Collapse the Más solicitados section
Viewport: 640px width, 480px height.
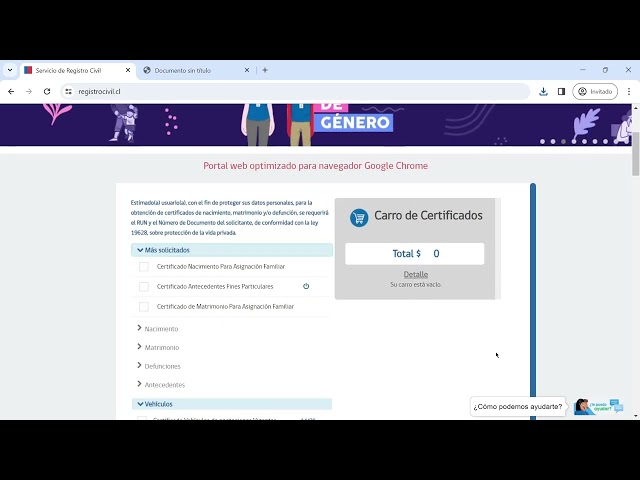[232, 250]
